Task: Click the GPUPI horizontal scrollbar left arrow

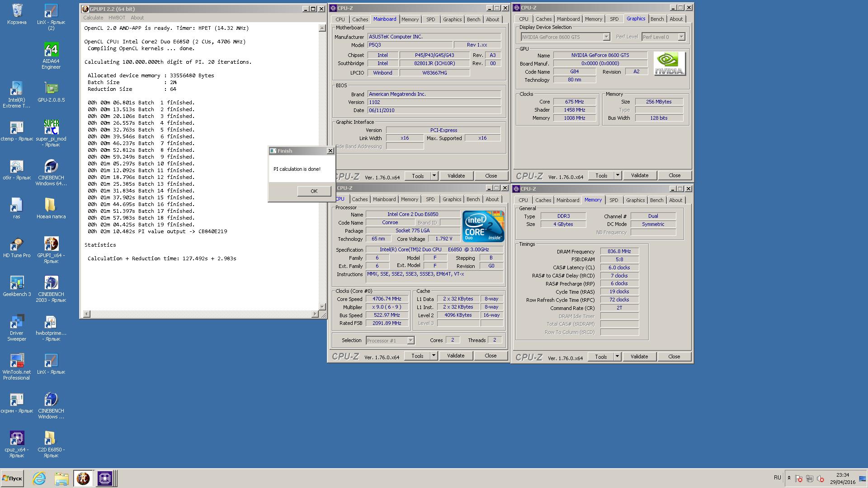Action: coord(87,314)
